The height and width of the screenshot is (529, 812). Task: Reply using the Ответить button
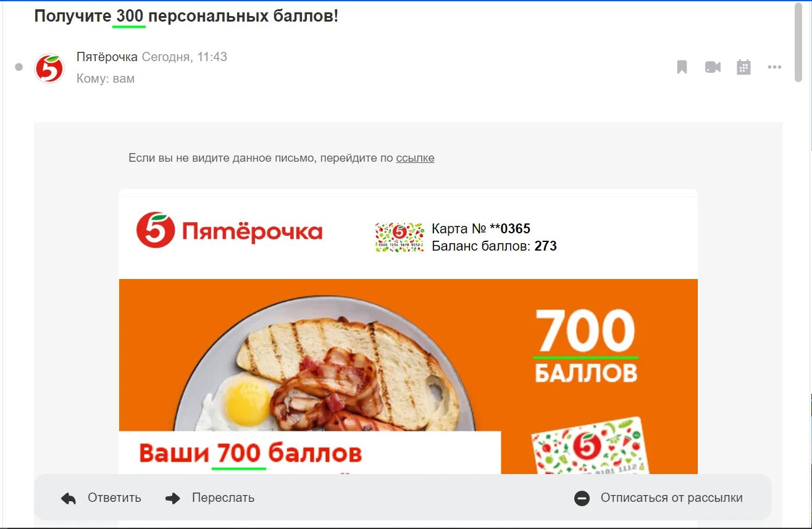coord(101,498)
